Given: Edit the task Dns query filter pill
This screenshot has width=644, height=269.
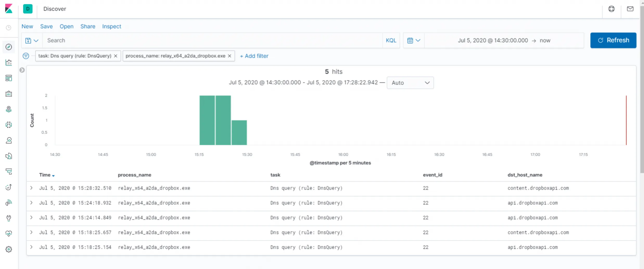Looking at the screenshot, I should (75, 56).
